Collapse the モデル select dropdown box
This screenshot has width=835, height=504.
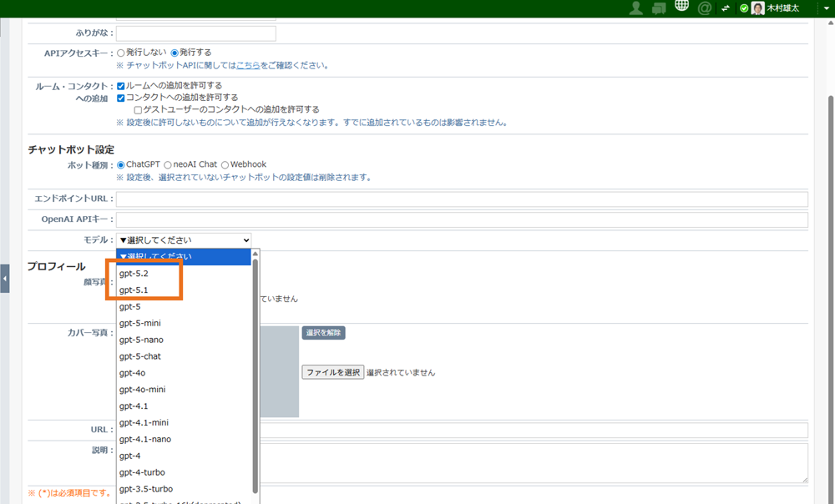point(184,240)
